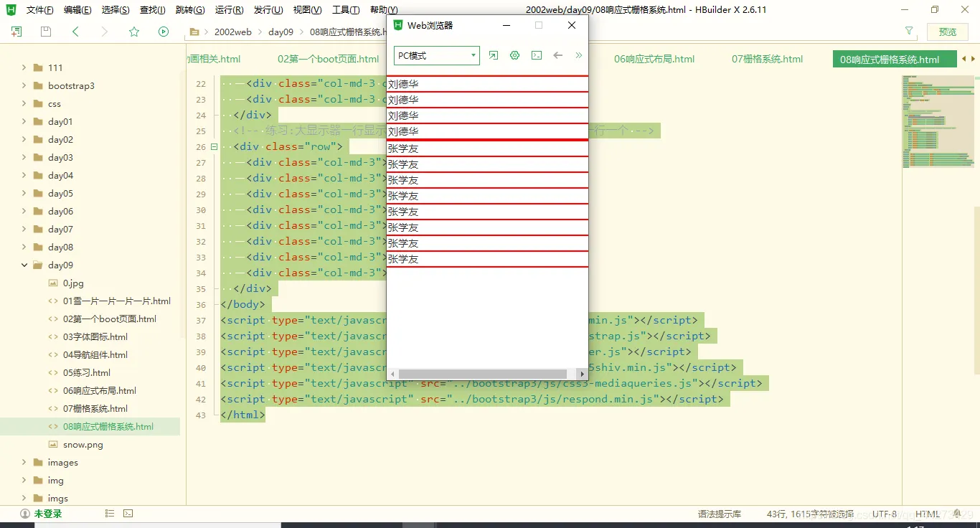
Task: Click the Web浏览器 scrollbar right arrow
Action: [582, 374]
